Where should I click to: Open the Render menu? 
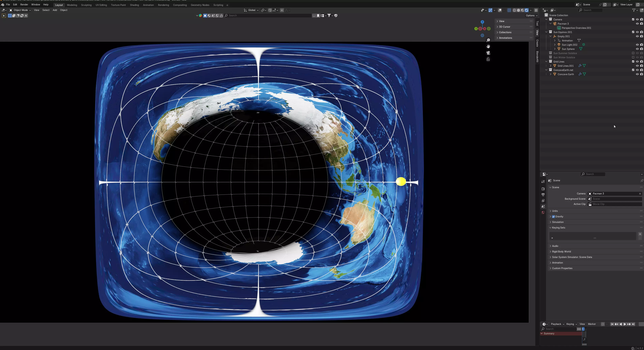[x=24, y=5]
